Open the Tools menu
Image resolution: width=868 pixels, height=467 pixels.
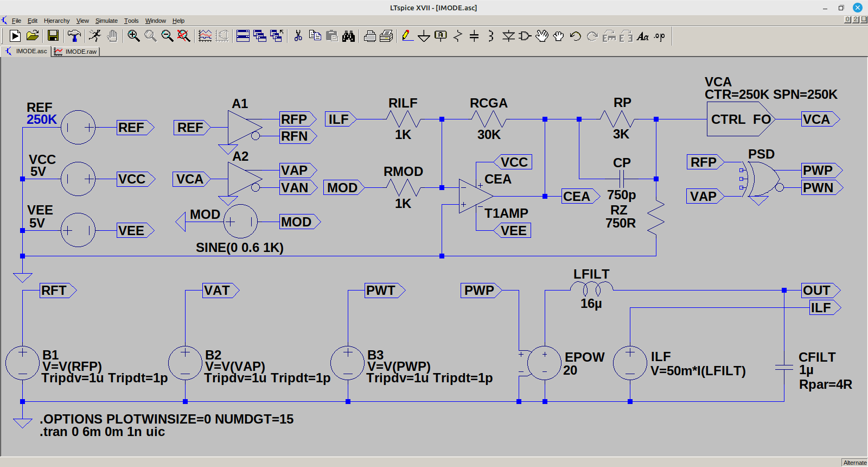click(x=131, y=21)
